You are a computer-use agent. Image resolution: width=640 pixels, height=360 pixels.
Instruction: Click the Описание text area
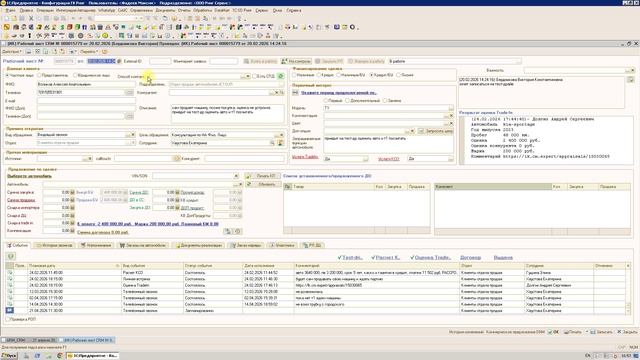pos(227,114)
